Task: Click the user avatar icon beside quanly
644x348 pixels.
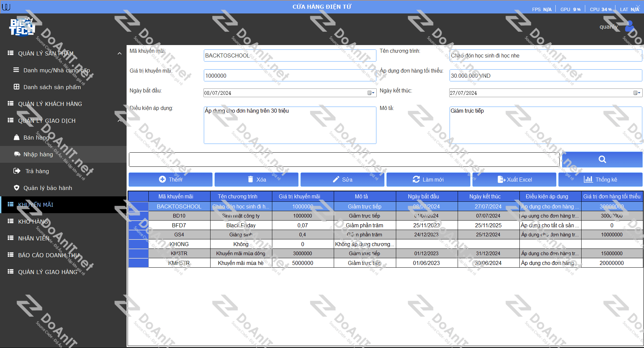Action: pyautogui.click(x=629, y=26)
